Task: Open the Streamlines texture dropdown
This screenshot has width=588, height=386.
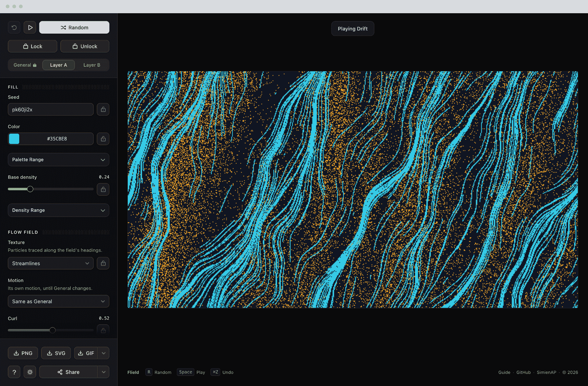Action: pyautogui.click(x=51, y=263)
